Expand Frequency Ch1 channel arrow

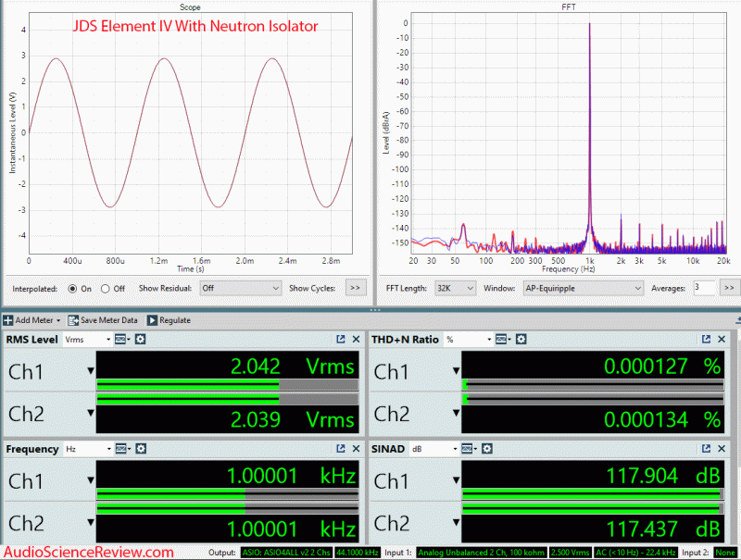coord(91,480)
